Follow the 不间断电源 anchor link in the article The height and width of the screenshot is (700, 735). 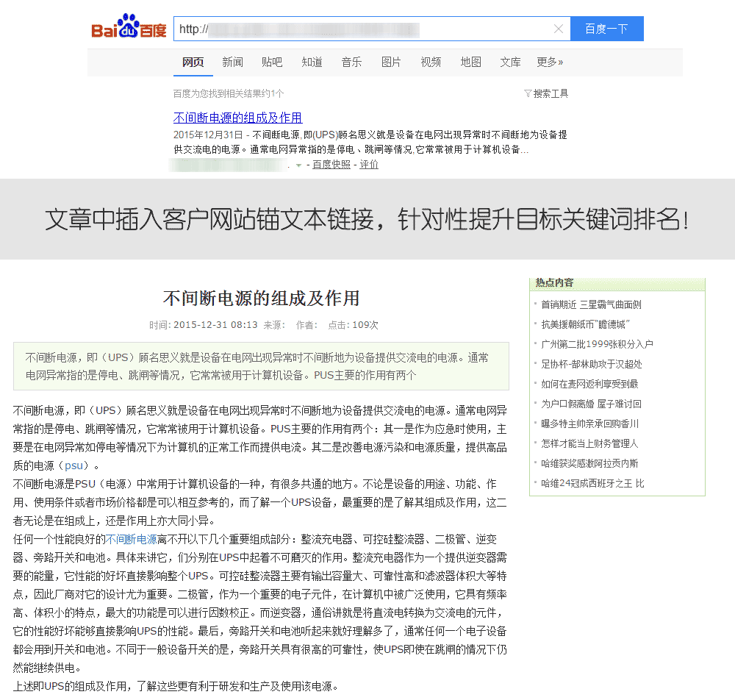(132, 539)
